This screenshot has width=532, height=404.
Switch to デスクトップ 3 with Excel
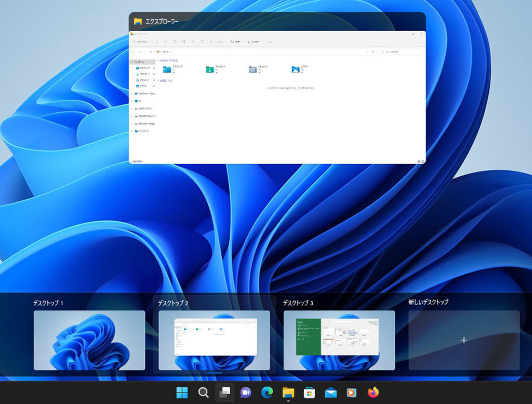339,340
